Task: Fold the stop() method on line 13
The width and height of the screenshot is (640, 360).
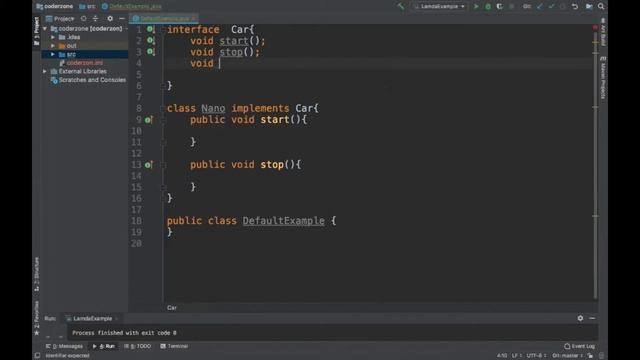Action: click(163, 165)
